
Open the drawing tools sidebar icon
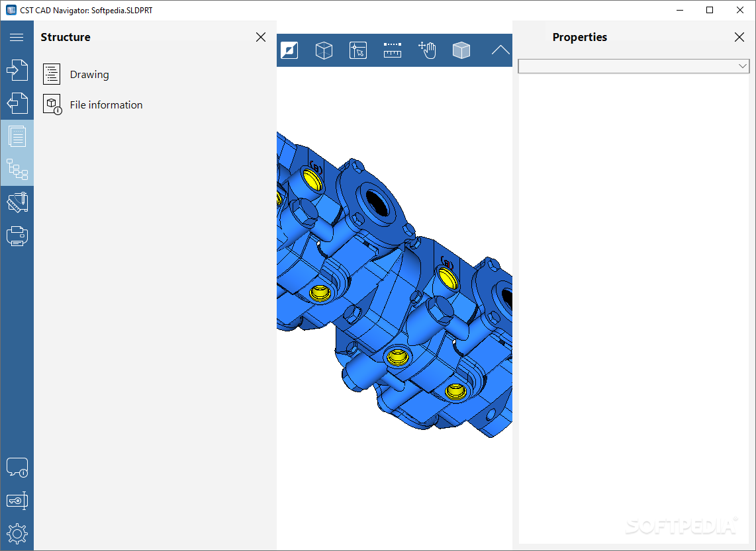coord(17,202)
